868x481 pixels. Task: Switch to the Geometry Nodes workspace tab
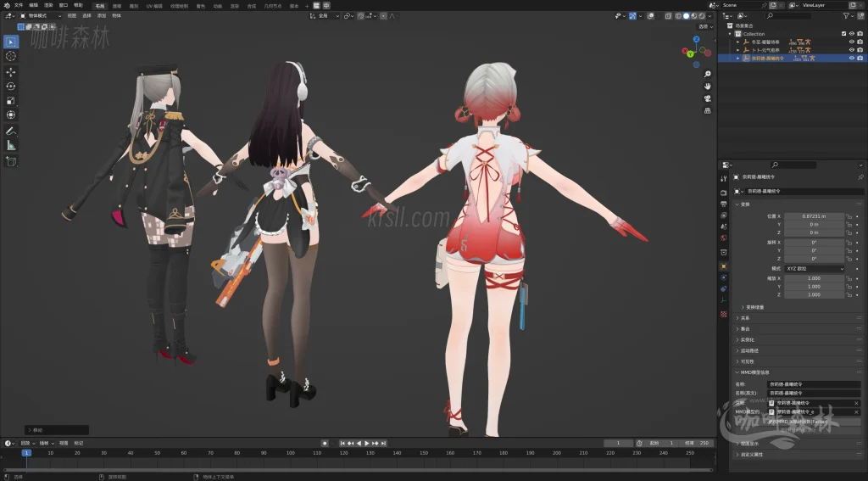tap(272, 6)
